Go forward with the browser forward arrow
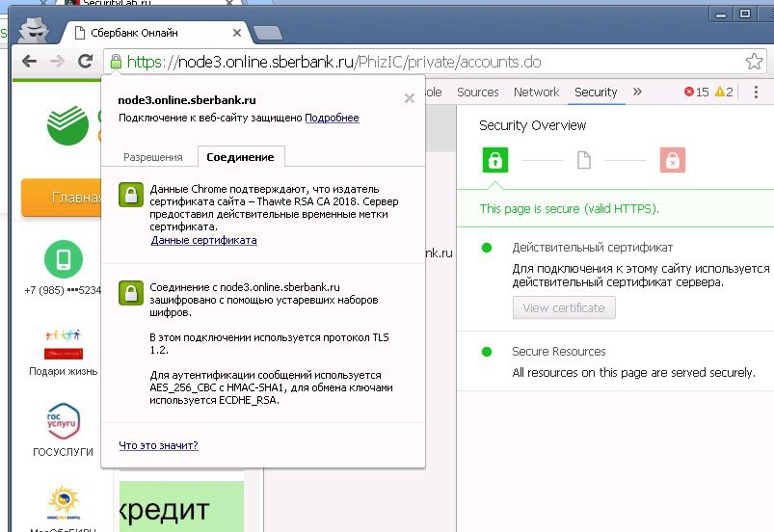This screenshot has width=774, height=532. pos(57,61)
